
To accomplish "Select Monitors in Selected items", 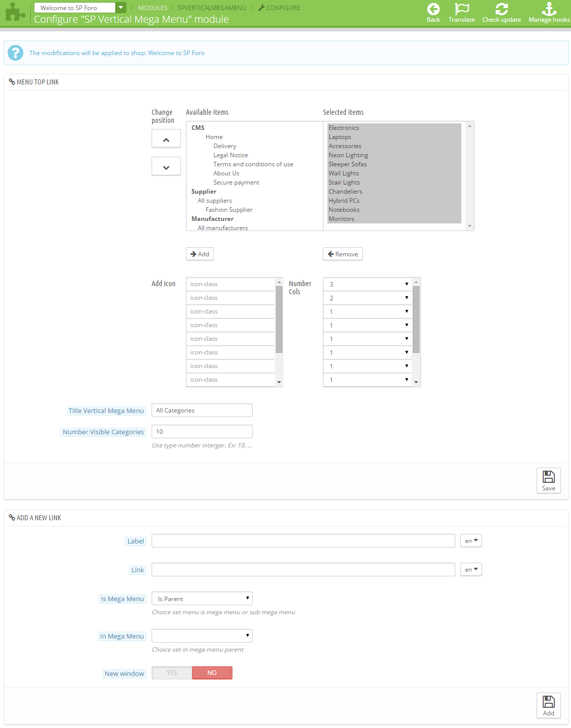I will point(394,219).
